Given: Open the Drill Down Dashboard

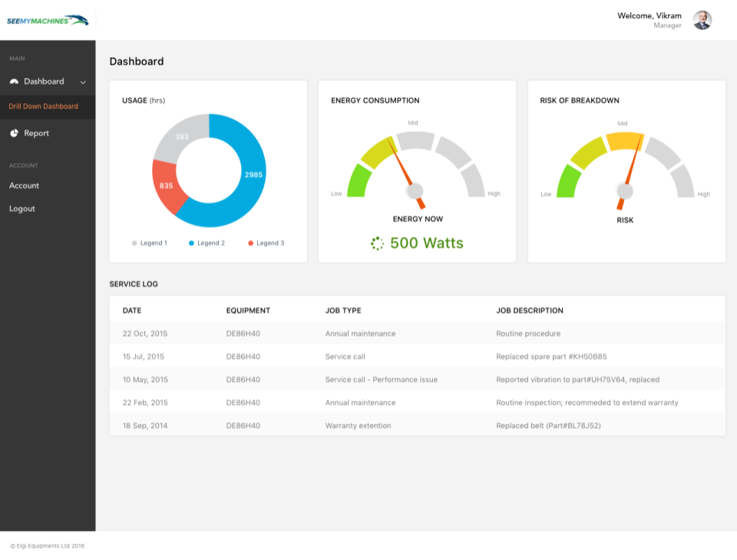Looking at the screenshot, I should point(44,107).
